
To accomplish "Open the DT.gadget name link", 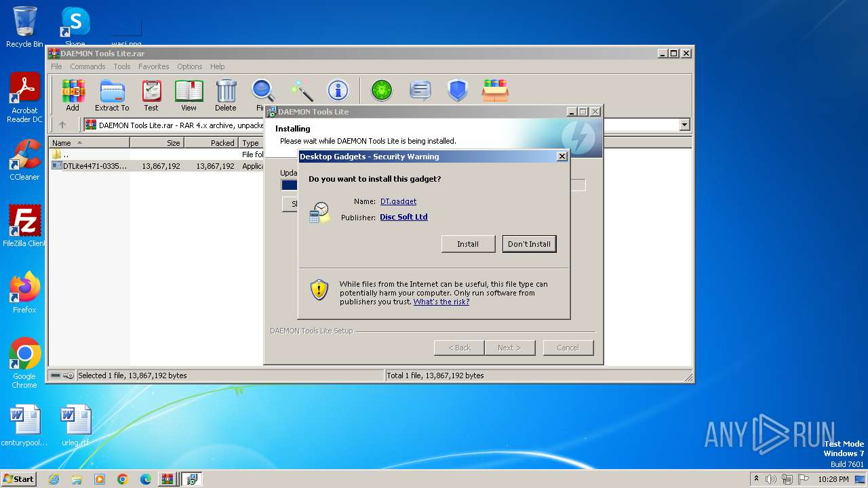I will click(399, 201).
